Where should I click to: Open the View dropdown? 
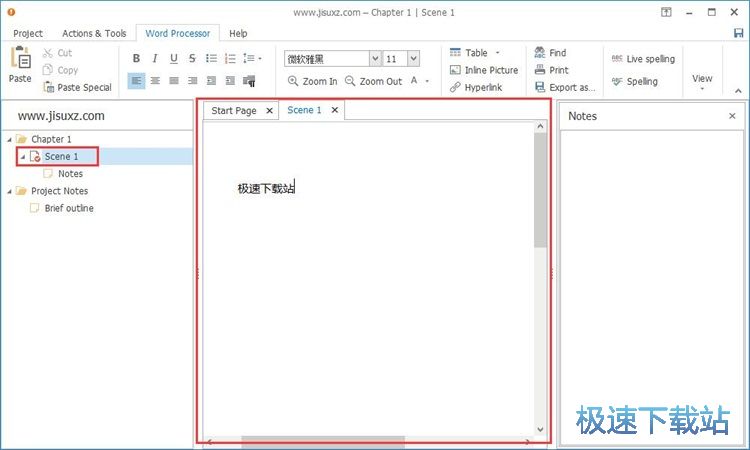(x=702, y=81)
